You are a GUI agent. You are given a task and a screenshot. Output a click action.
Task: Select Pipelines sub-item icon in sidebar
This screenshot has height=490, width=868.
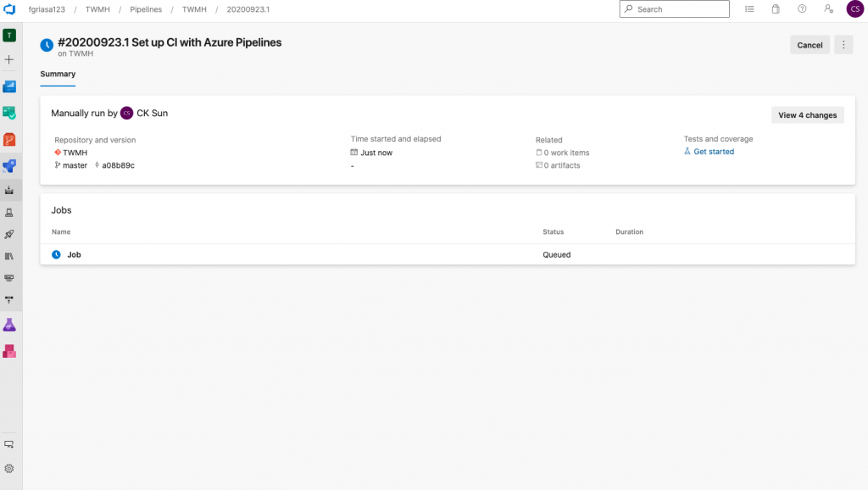pos(9,191)
